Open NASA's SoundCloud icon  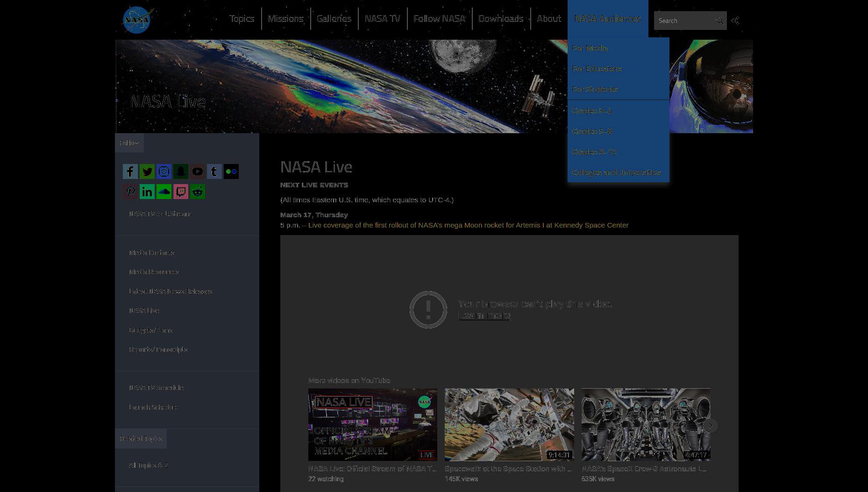click(x=164, y=192)
